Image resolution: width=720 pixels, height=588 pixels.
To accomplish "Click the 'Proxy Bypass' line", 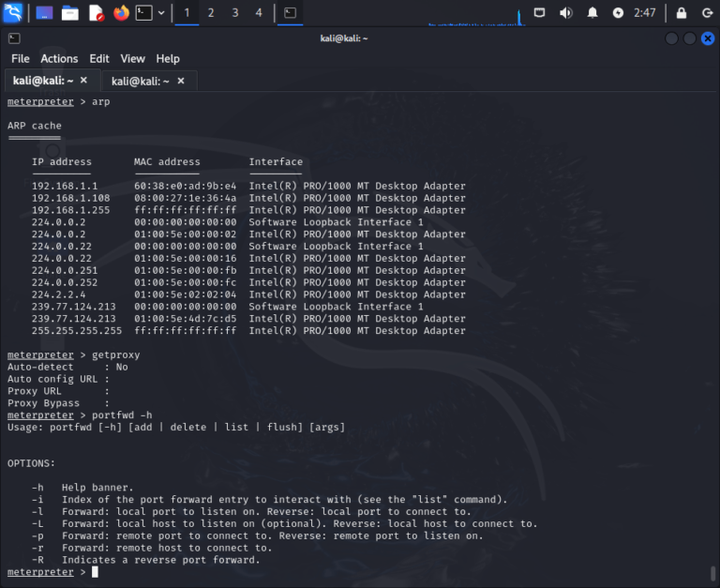I will [58, 403].
